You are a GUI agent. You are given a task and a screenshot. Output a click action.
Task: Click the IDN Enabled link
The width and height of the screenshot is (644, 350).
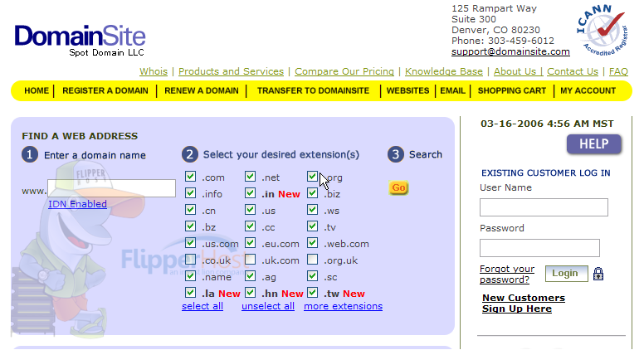tap(77, 204)
